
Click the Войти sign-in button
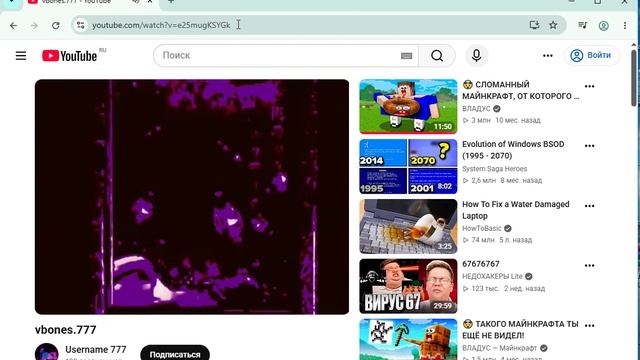(x=591, y=56)
